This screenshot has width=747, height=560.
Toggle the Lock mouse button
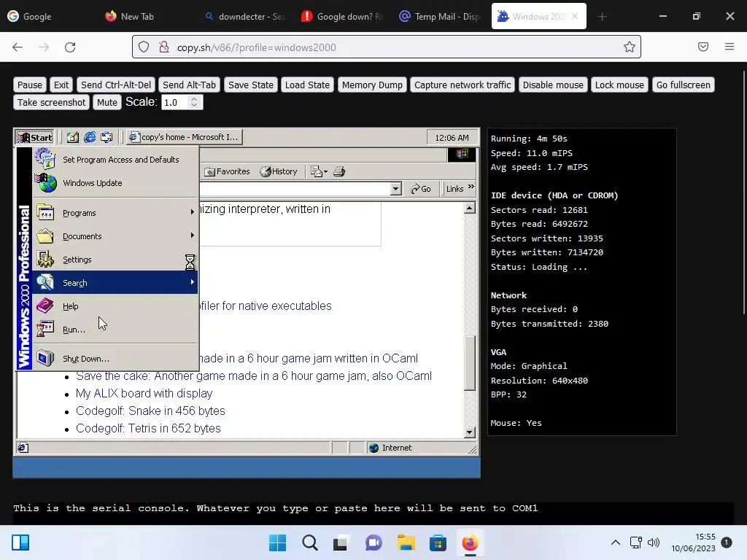[619, 85]
